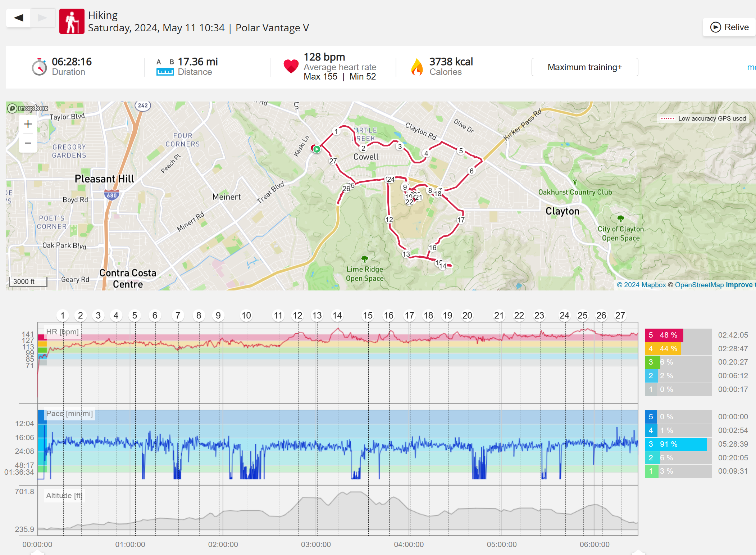The width and height of the screenshot is (756, 555).
Task: Click the stopwatch duration icon
Action: pyautogui.click(x=39, y=67)
